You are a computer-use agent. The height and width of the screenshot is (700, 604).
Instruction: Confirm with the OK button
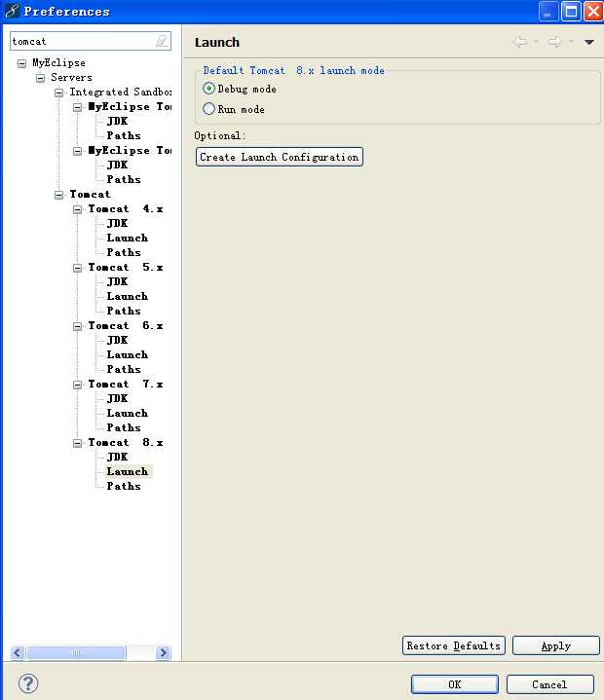tap(455, 683)
